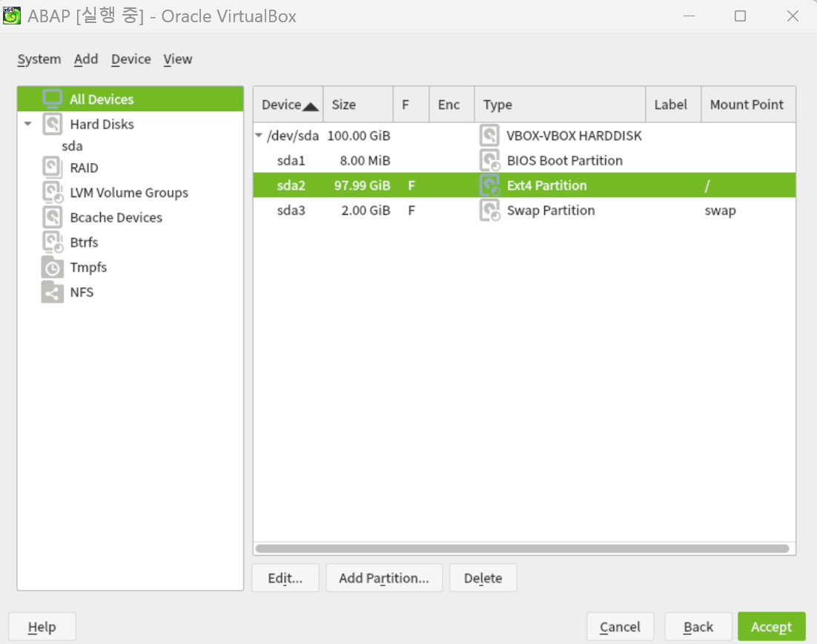Click the NFS share folder icon

pos(53,292)
